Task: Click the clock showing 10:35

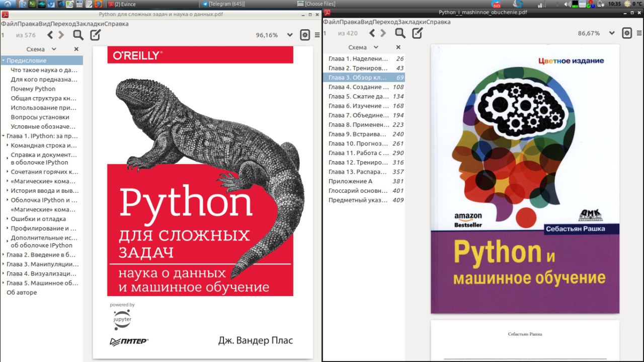Action: click(614, 4)
